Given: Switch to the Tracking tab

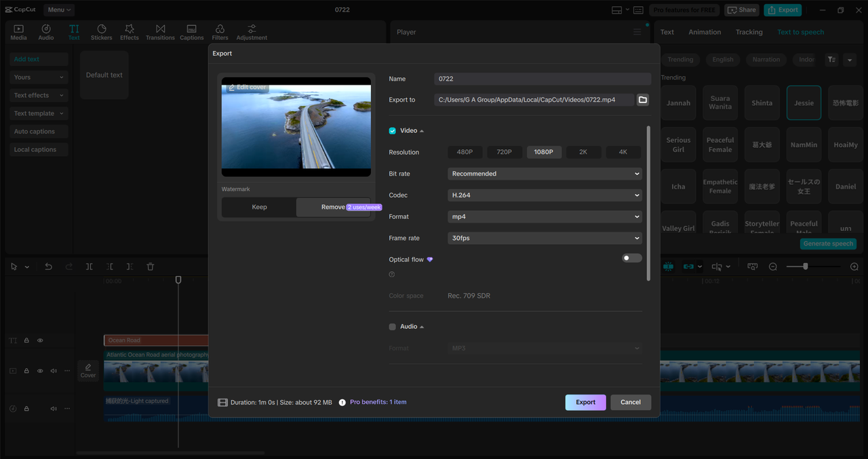Looking at the screenshot, I should point(749,32).
